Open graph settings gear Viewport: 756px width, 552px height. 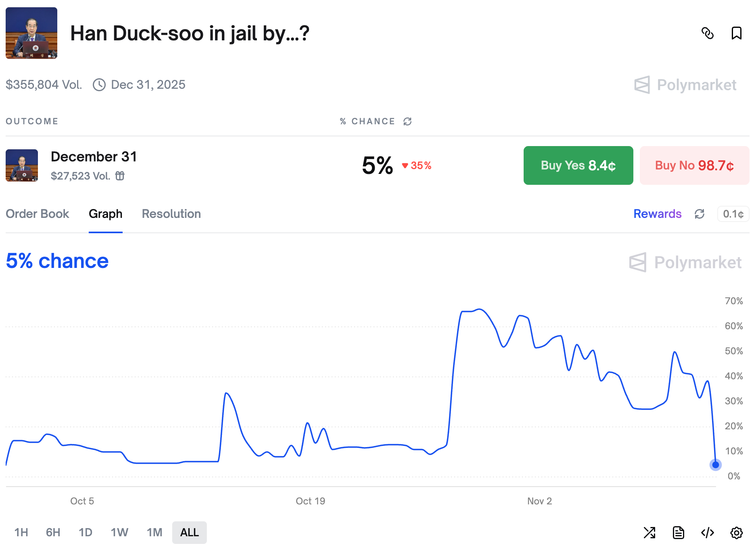tap(737, 533)
